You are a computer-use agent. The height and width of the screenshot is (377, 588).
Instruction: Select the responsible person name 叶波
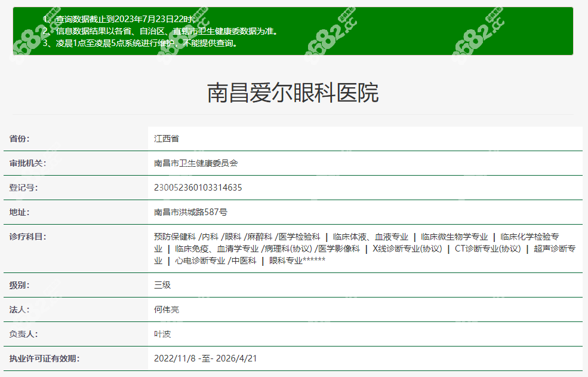162,334
